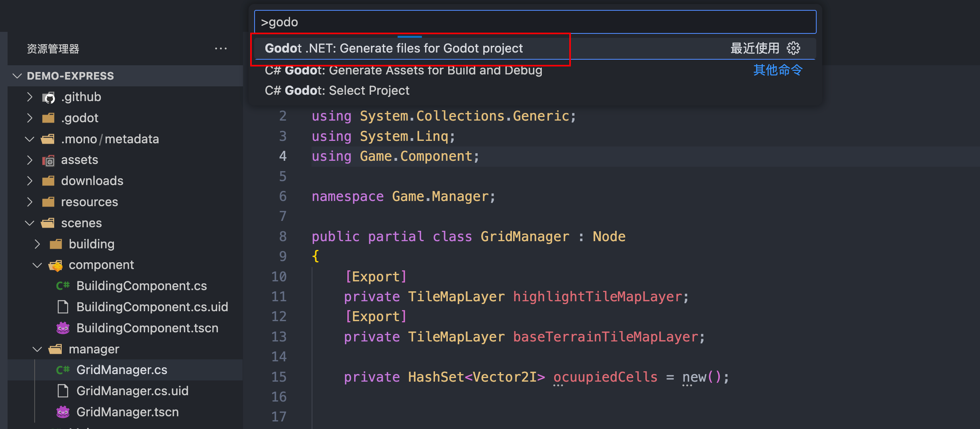
Task: Click the file icon beside GridManager.cs.uid
Action: point(63,391)
